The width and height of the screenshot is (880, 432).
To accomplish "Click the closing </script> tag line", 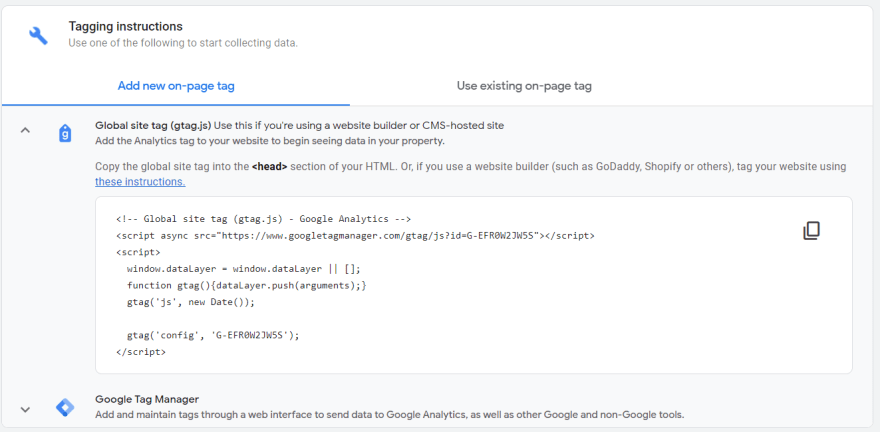I will (141, 352).
